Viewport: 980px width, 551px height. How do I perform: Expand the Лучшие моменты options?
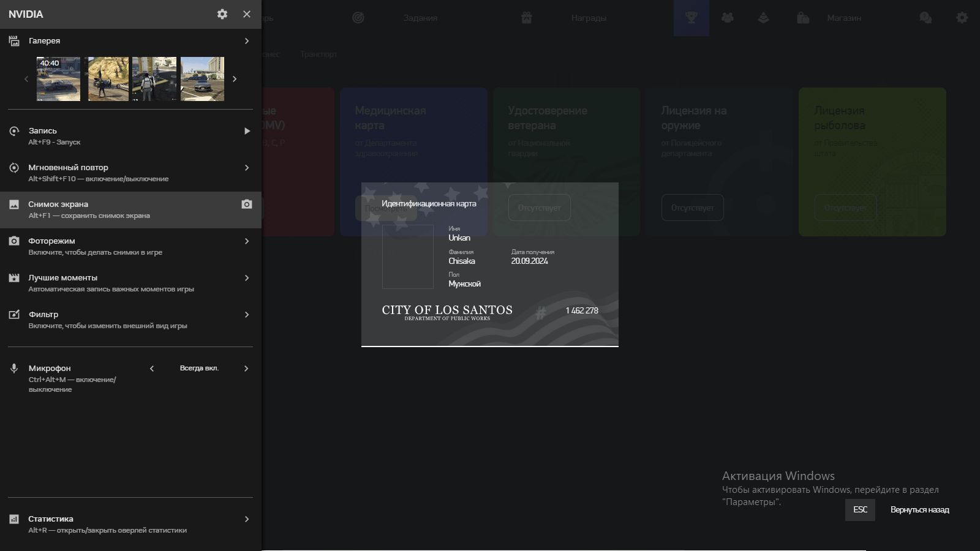247,278
